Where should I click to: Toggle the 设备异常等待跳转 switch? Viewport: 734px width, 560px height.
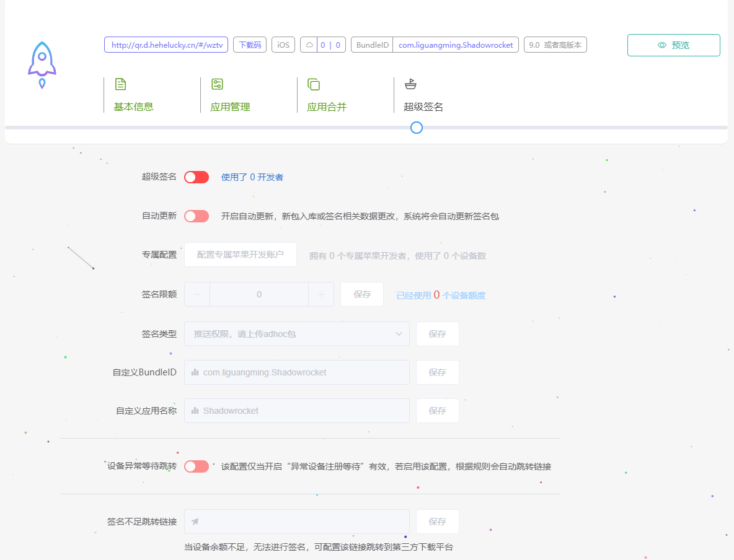pyautogui.click(x=197, y=466)
